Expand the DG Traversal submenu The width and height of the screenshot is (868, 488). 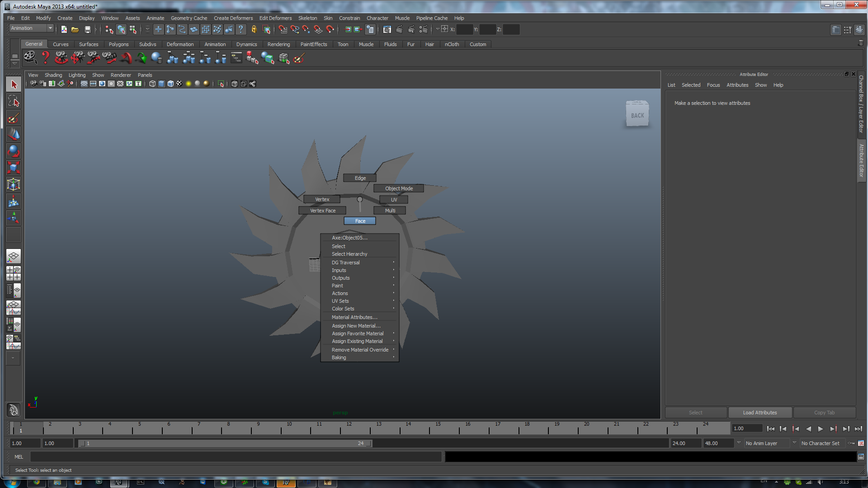360,263
